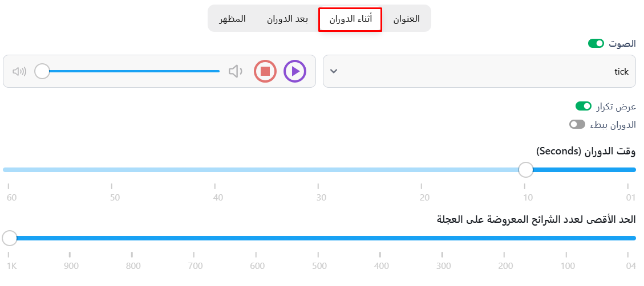Click the volume slider handle
Screen dimensions: 644x286
pos(42,71)
